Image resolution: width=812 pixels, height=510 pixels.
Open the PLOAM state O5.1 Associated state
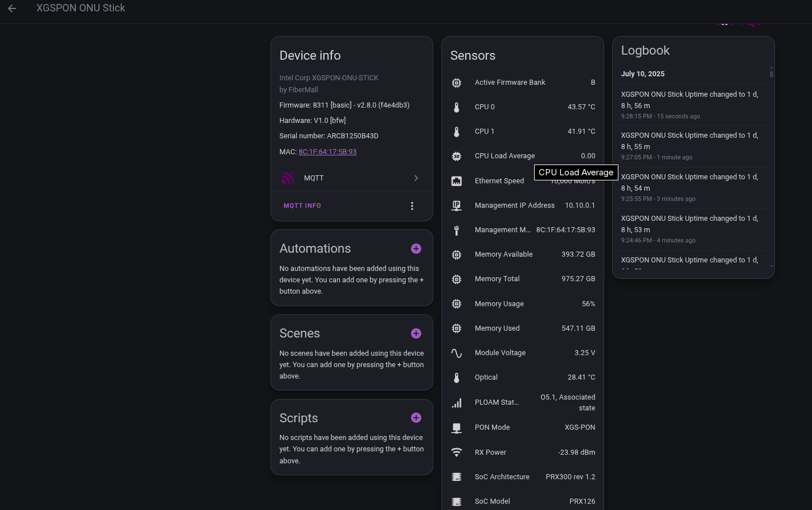(x=568, y=402)
